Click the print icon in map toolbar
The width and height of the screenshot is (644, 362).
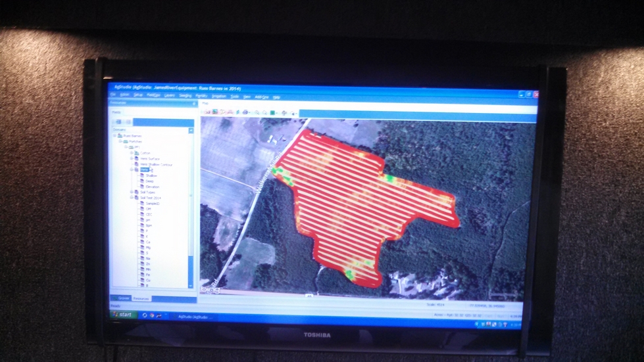(244, 112)
